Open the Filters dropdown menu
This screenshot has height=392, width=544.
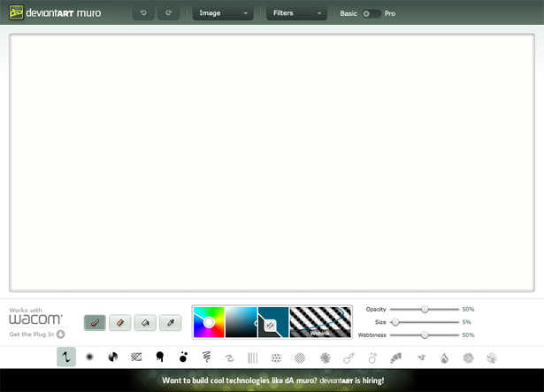[296, 13]
